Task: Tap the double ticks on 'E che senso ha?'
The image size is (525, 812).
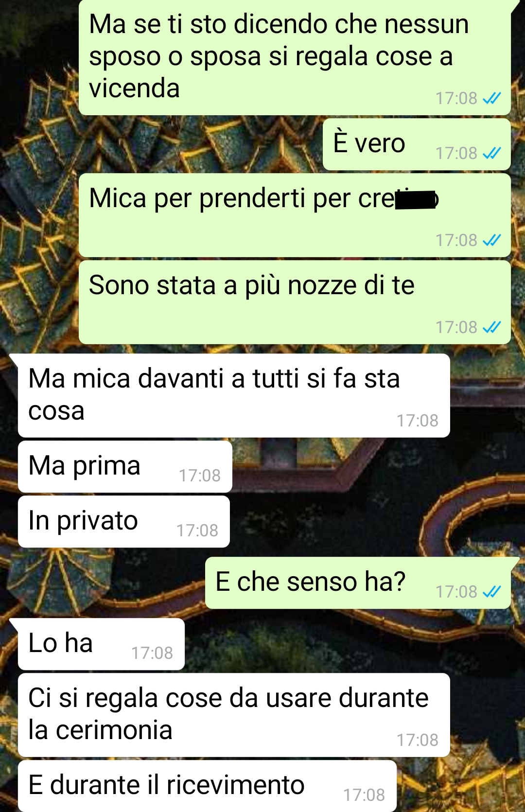Action: pyautogui.click(x=491, y=592)
